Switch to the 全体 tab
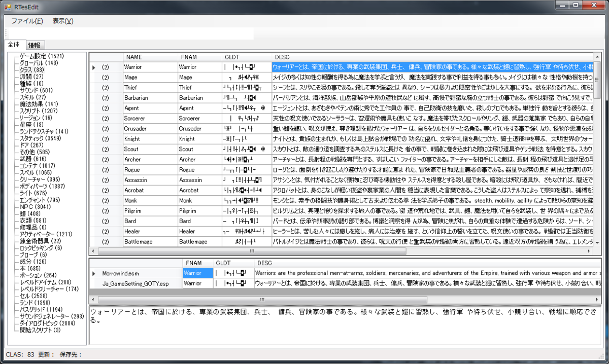This screenshot has width=609, height=364. coord(14,45)
